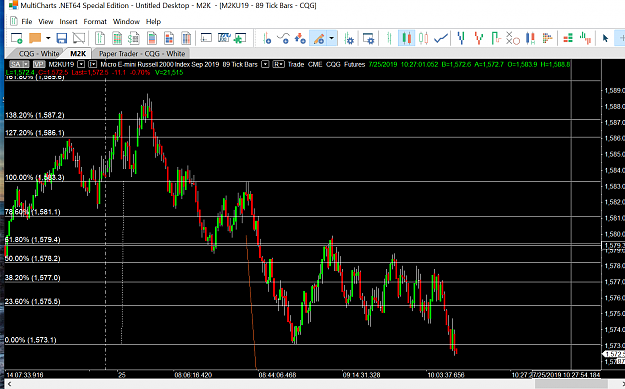Toggle the red-green volume profile icon
625x389 pixels.
568,38
